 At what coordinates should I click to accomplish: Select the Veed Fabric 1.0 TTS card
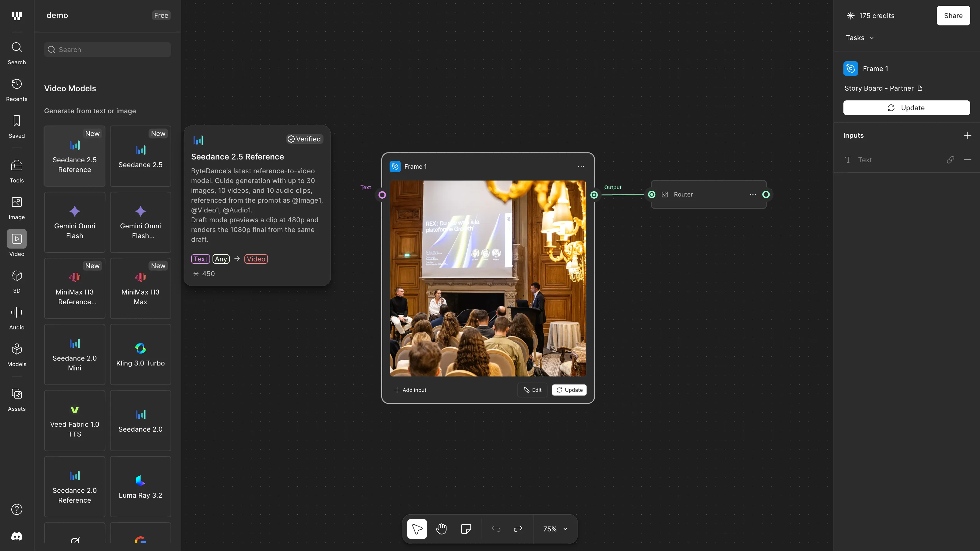coord(74,421)
